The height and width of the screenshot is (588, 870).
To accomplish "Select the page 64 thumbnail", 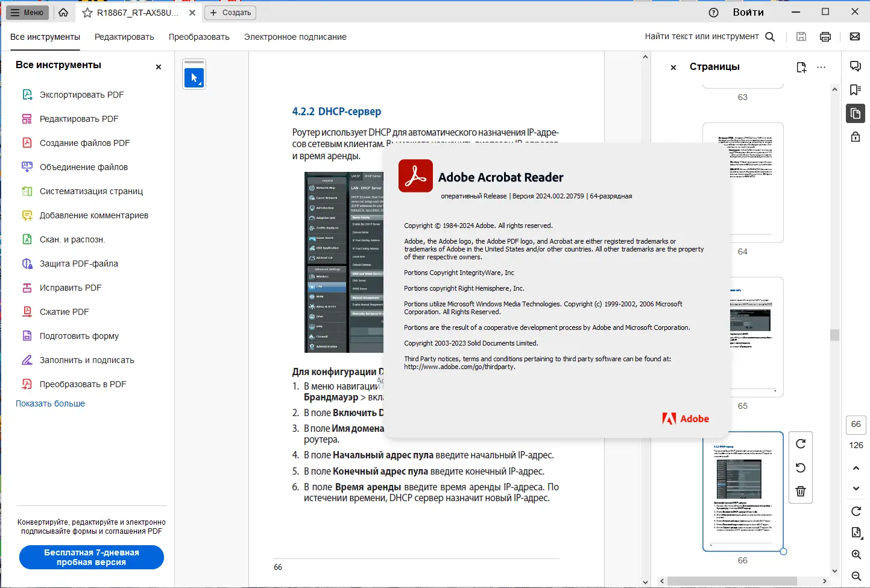I will tap(743, 182).
